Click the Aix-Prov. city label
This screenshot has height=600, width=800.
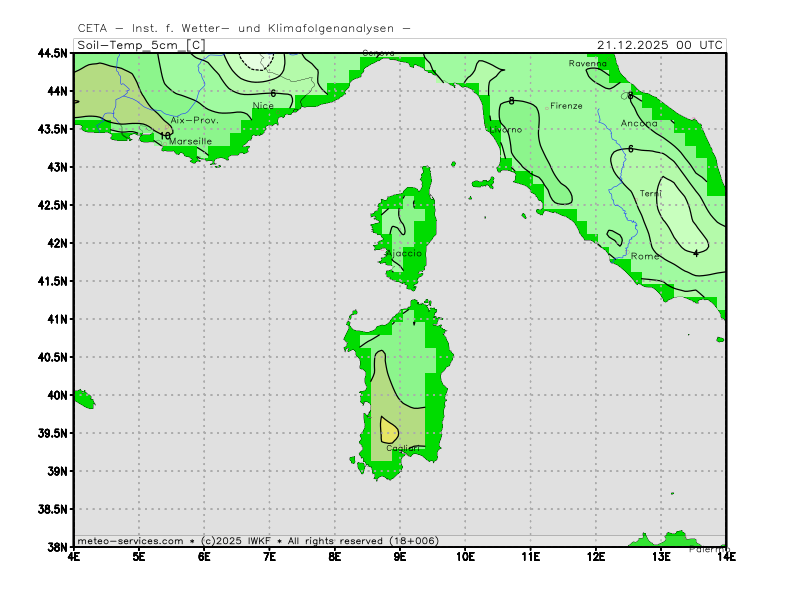pyautogui.click(x=194, y=120)
